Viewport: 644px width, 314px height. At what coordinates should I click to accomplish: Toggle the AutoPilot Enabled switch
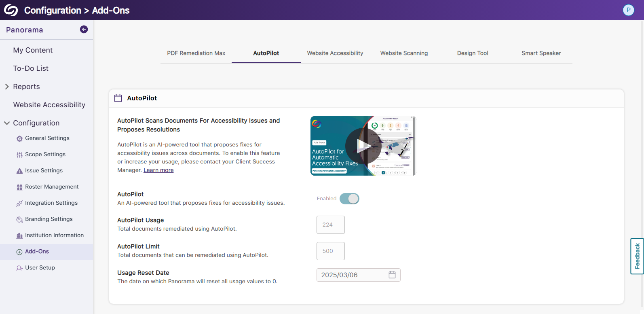click(x=349, y=199)
